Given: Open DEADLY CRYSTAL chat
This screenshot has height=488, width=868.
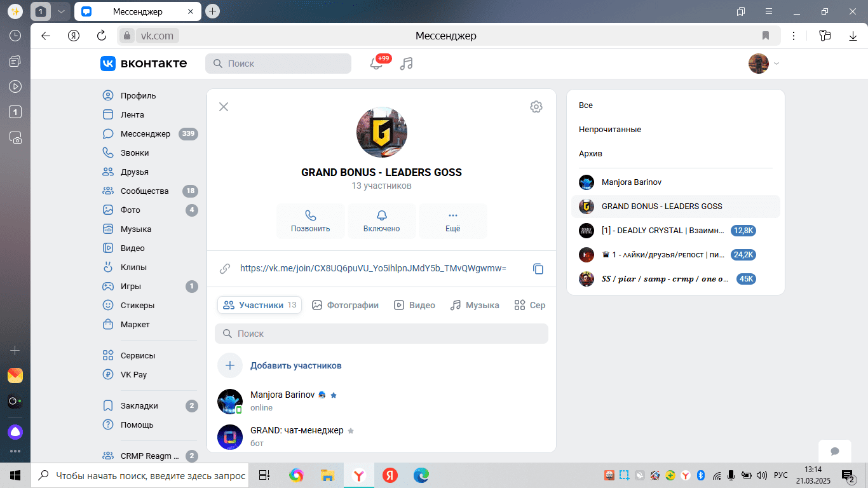Looking at the screenshot, I should click(x=675, y=231).
